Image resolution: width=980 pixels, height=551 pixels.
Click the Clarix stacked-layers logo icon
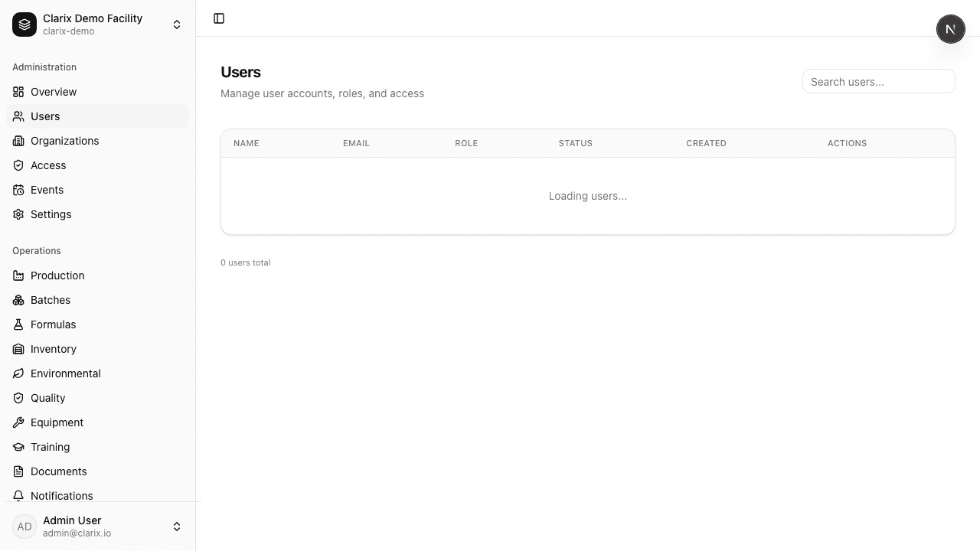coord(24,24)
